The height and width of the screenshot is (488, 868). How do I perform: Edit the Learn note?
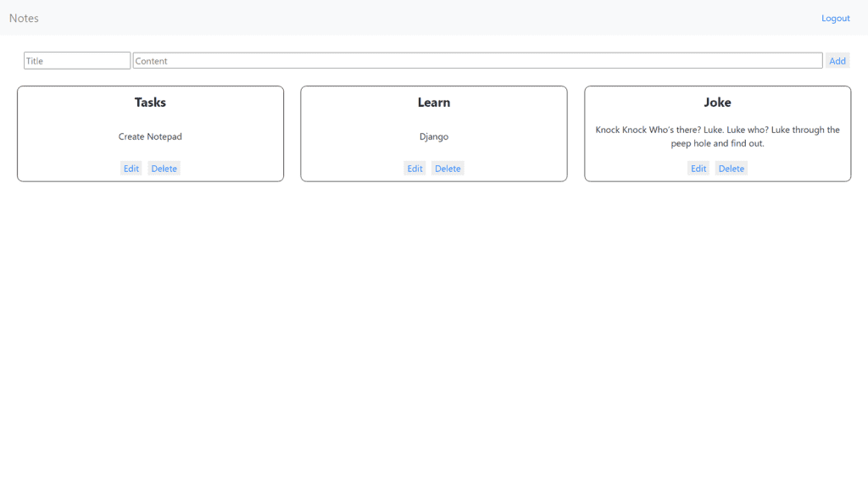tap(415, 169)
